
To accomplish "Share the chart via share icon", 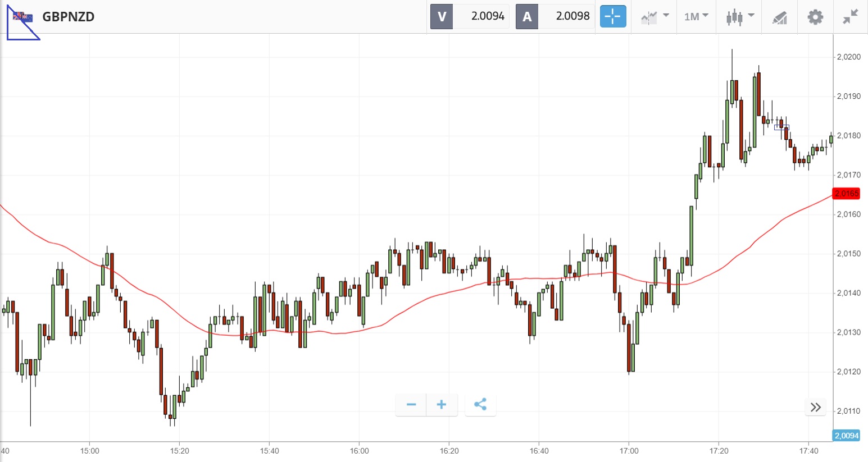I will click(480, 405).
